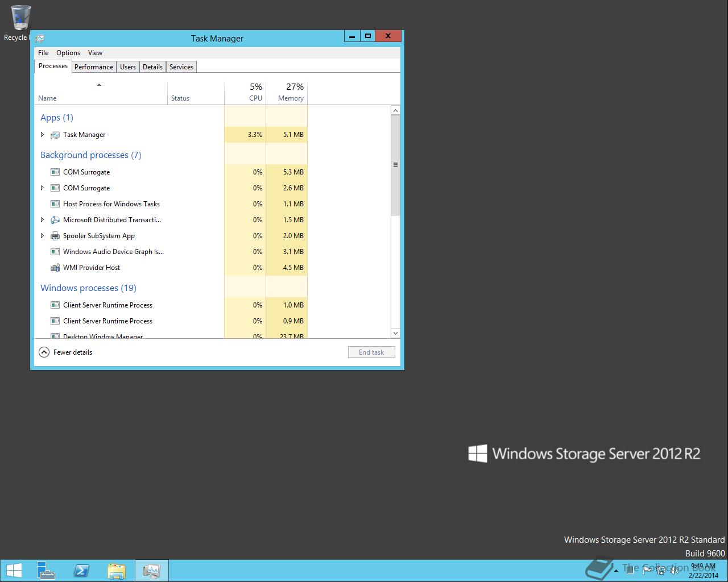
Task: Sort processes by the Status column
Action: [x=196, y=93]
